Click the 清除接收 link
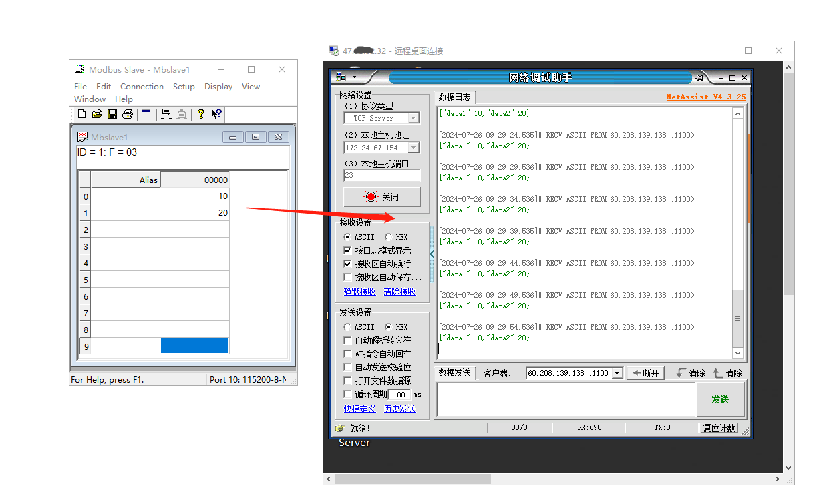This screenshot has height=504, width=819. pos(399,292)
